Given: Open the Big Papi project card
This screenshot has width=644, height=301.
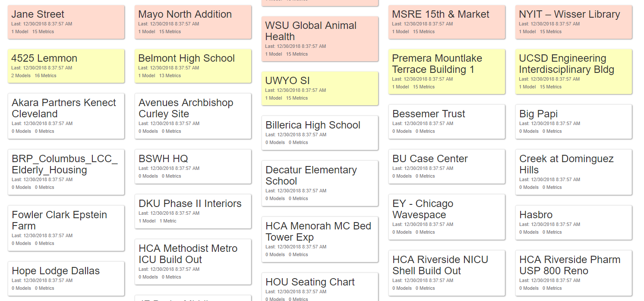Looking at the screenshot, I should [574, 121].
